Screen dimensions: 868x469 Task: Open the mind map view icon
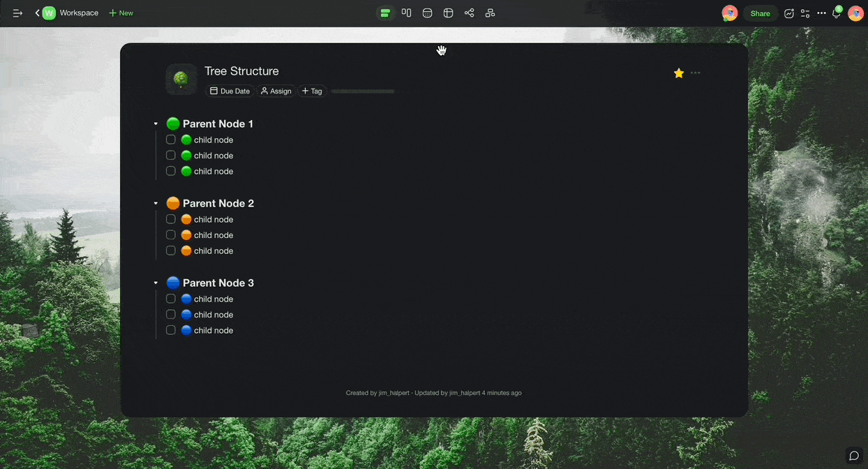point(469,13)
